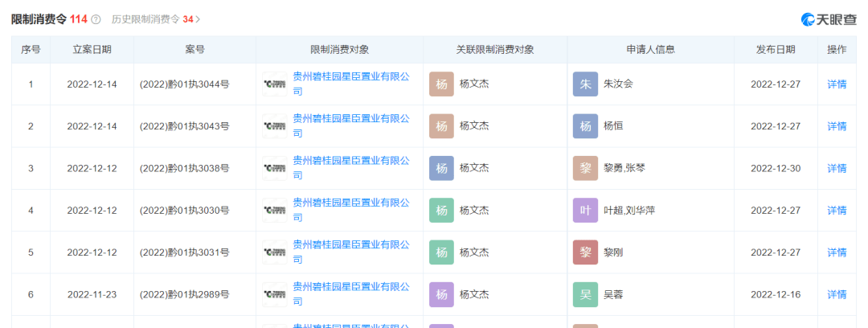The width and height of the screenshot is (868, 328).
Task: Select applicant name 杨恒
Action: [x=613, y=126]
